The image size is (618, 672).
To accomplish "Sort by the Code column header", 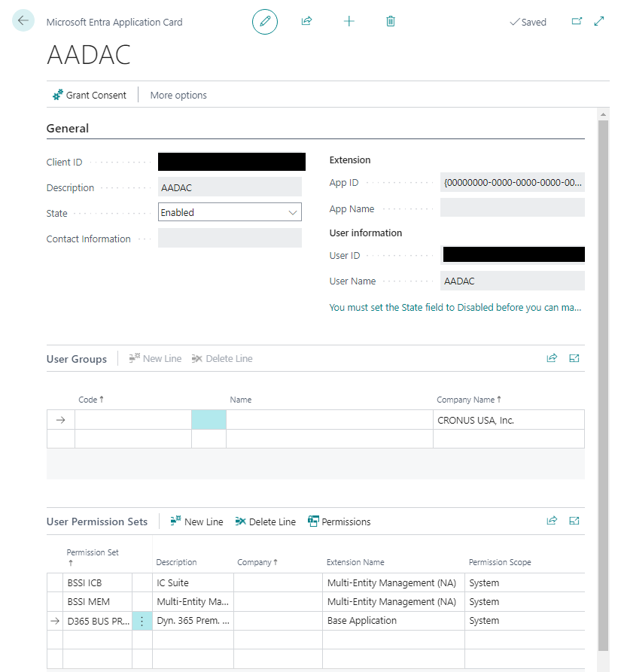I will coord(90,400).
